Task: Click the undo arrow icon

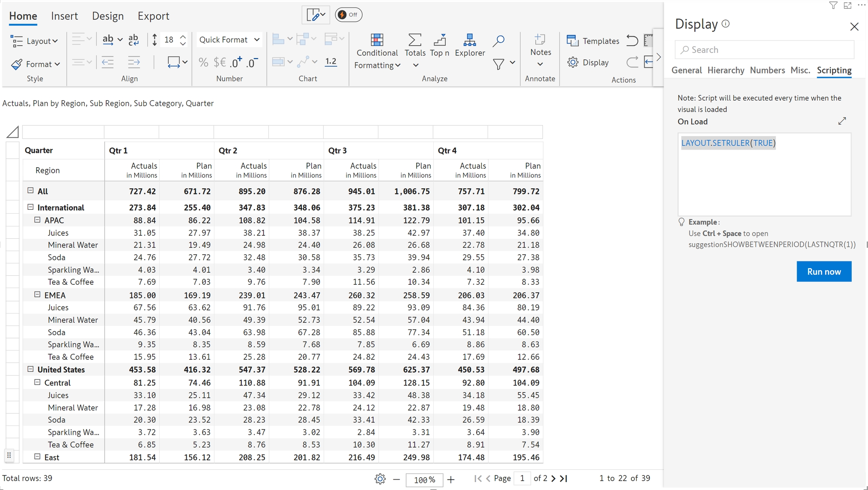Action: tap(632, 40)
